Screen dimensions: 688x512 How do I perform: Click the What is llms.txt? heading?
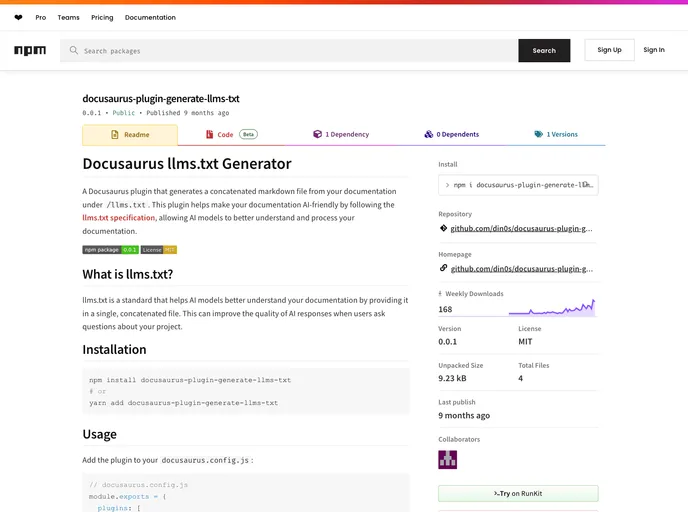128,274
